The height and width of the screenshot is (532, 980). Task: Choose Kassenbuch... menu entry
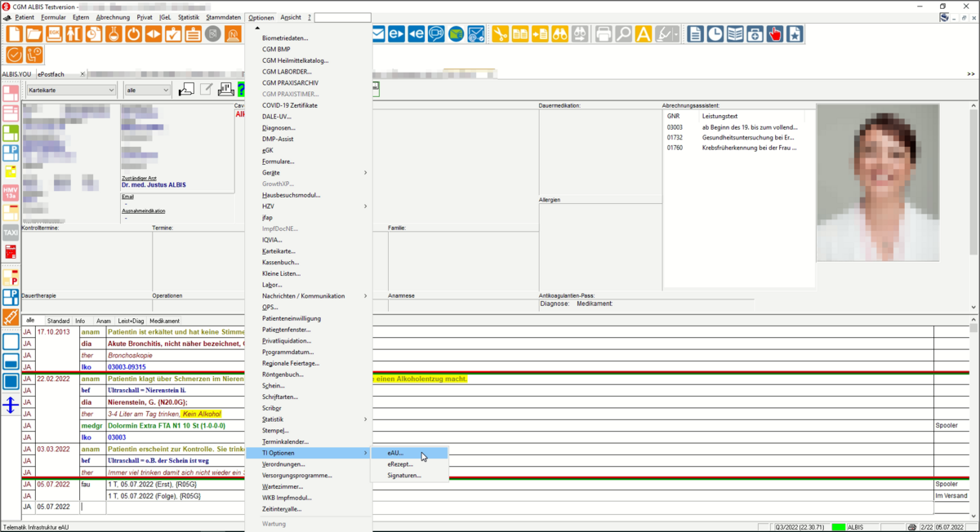click(x=309, y=263)
